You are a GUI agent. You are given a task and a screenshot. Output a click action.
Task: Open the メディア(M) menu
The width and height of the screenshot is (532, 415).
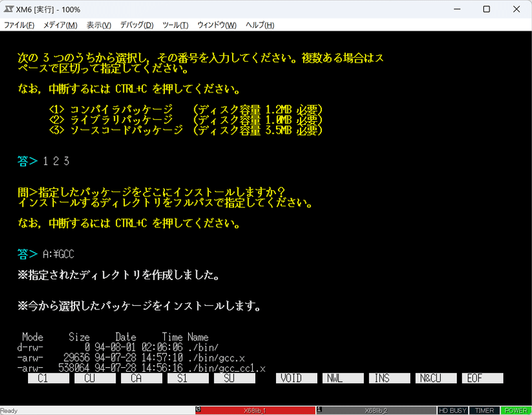point(60,25)
